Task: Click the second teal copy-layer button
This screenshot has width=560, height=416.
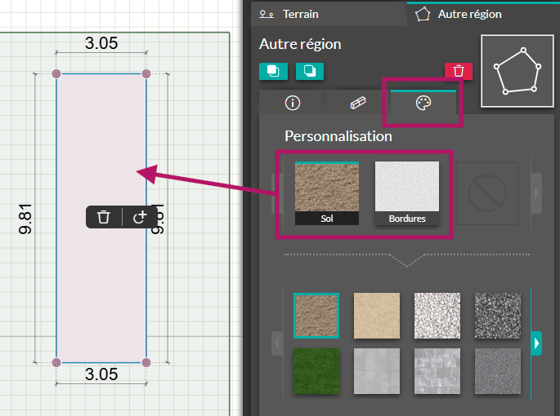Action: pos(310,71)
